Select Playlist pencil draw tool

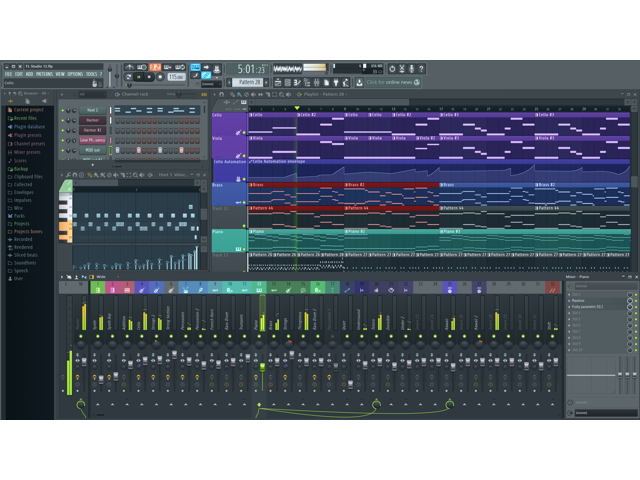pyautogui.click(x=232, y=94)
